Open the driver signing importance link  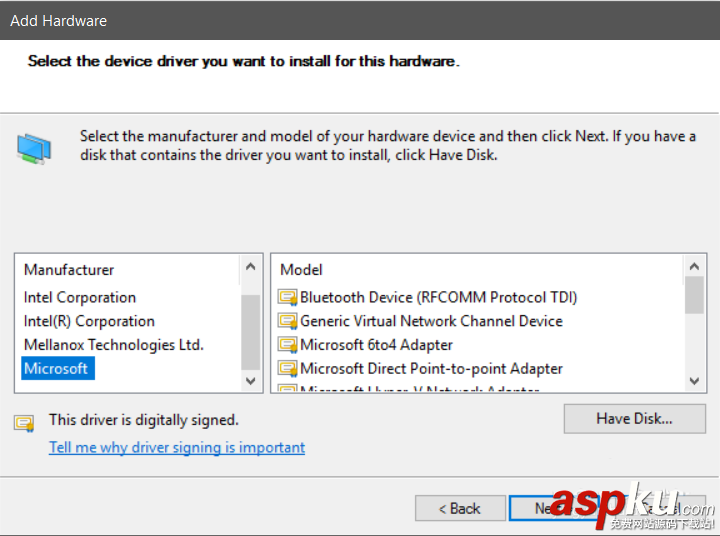point(177,447)
